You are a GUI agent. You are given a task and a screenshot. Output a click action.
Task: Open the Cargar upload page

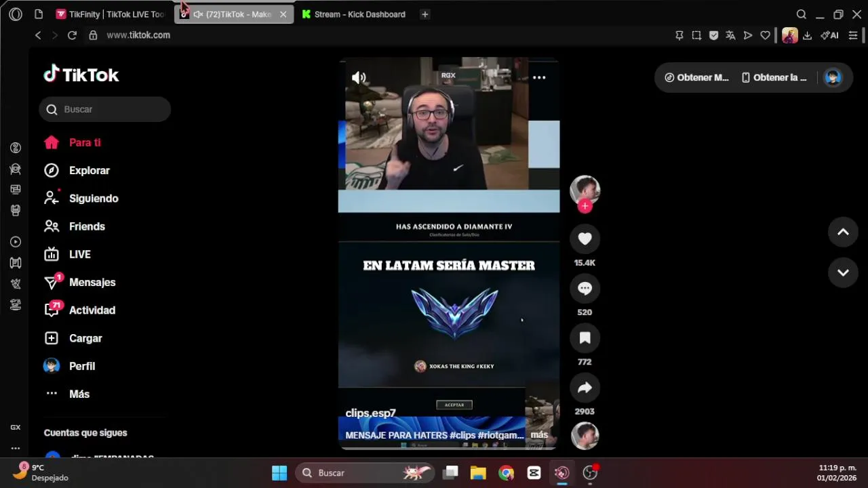point(73,338)
